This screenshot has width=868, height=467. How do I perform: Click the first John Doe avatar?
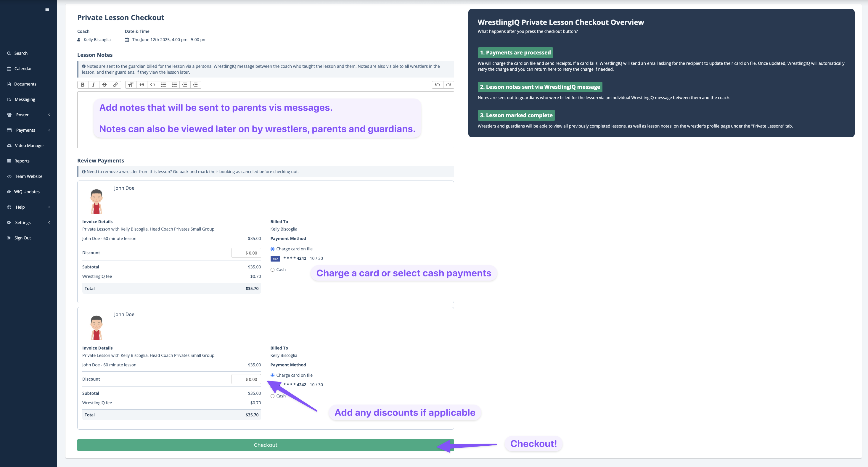click(x=97, y=202)
